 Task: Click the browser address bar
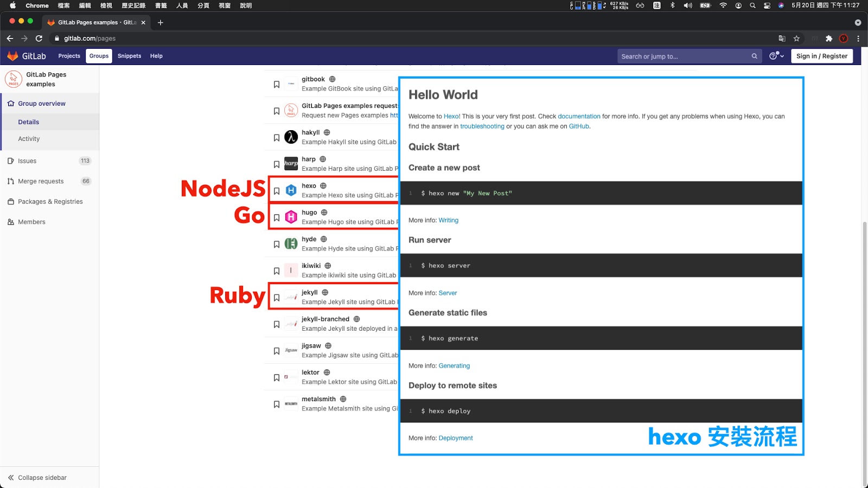click(x=412, y=38)
